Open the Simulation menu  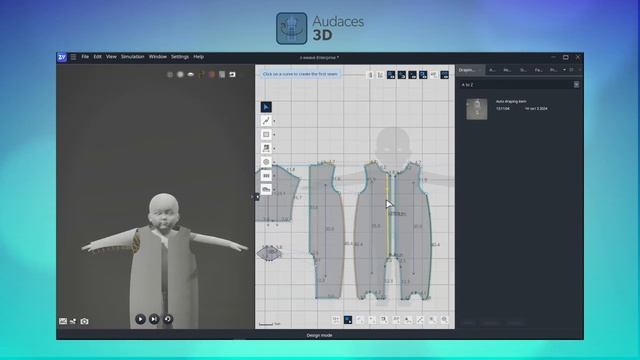pyautogui.click(x=132, y=57)
